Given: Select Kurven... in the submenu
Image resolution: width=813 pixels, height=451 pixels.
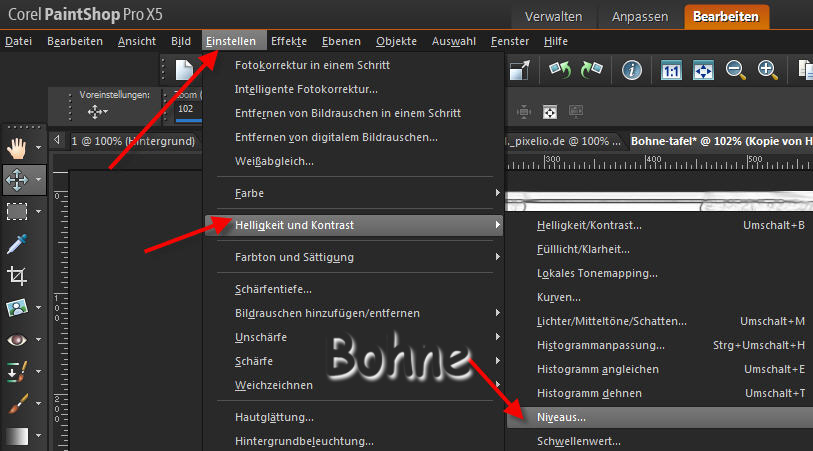Looking at the screenshot, I should coord(559,297).
